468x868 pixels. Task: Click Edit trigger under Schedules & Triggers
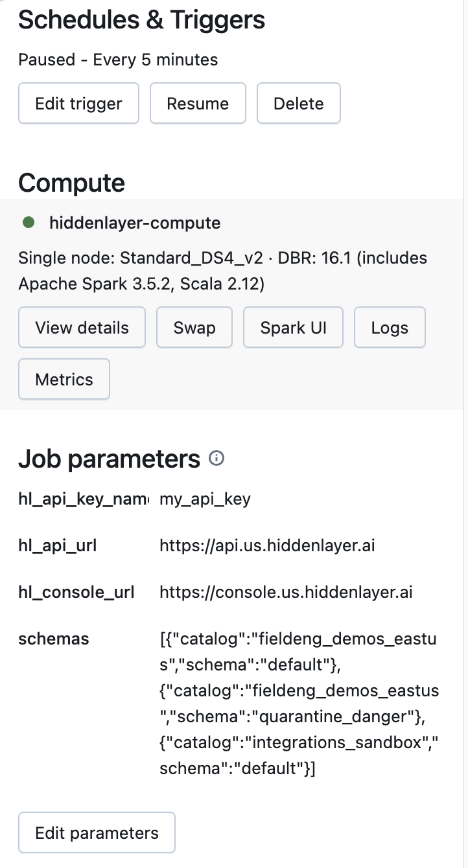point(78,102)
